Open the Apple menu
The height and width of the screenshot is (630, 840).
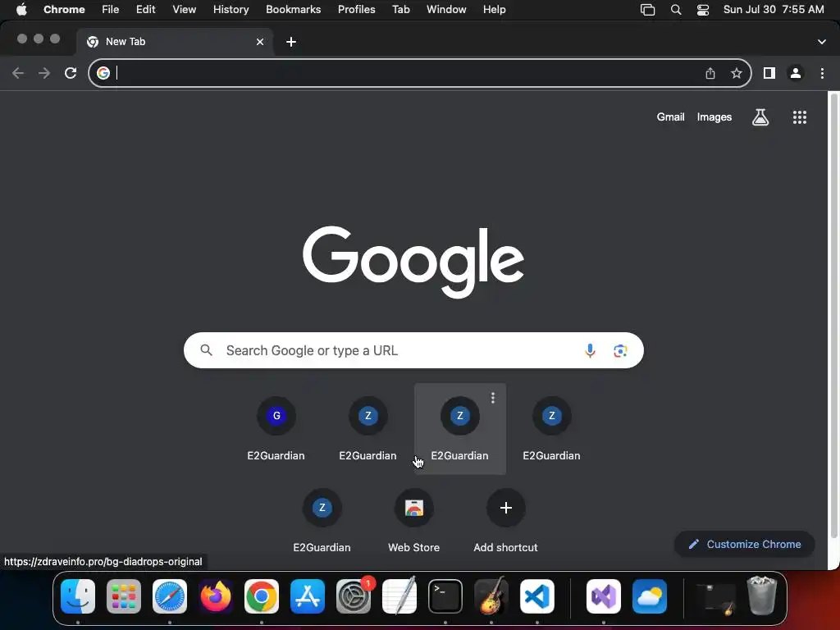(x=21, y=10)
